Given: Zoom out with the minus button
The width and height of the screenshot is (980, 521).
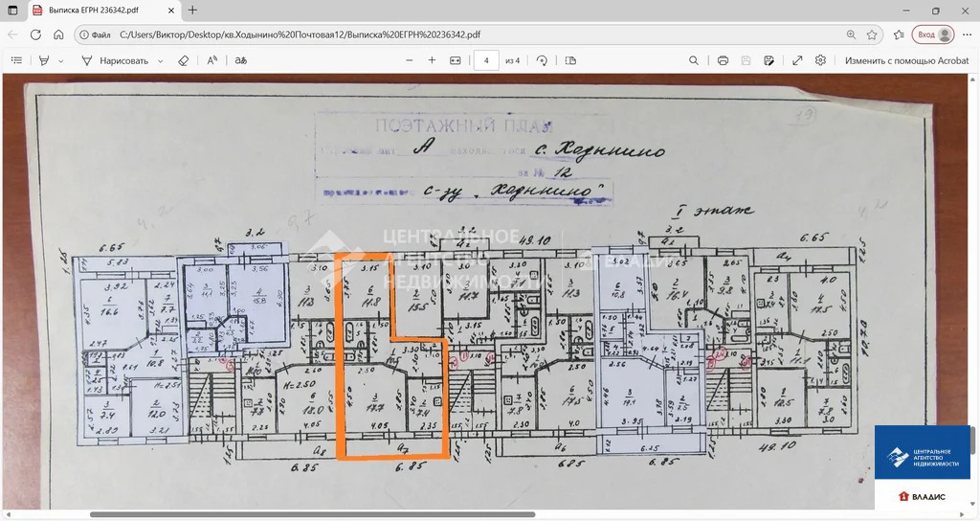Looking at the screenshot, I should pyautogui.click(x=409, y=60).
